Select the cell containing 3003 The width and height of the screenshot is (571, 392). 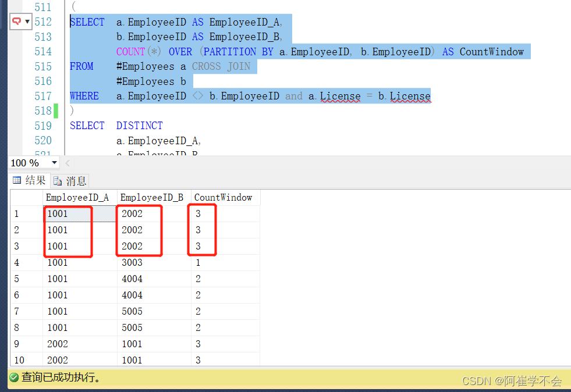[132, 262]
